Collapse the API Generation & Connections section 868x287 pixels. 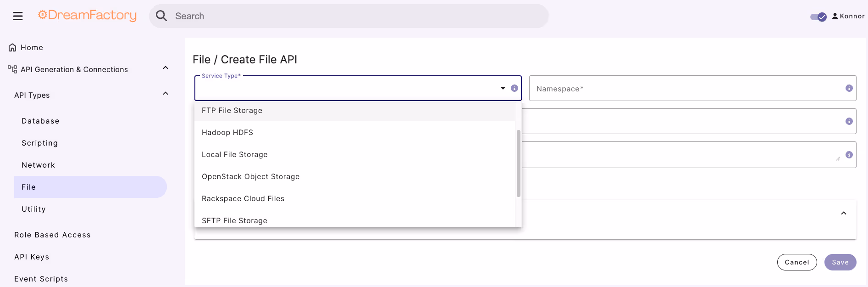(x=166, y=68)
